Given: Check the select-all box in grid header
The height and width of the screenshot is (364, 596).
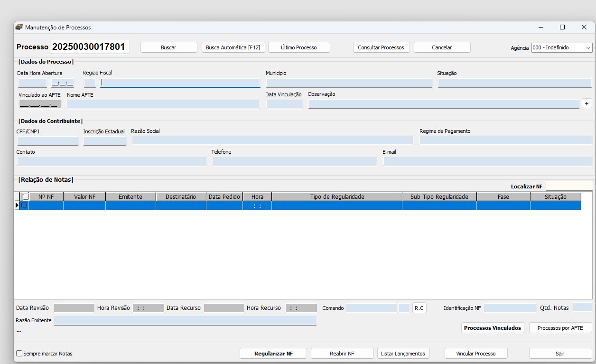Looking at the screenshot, I should [26, 196].
